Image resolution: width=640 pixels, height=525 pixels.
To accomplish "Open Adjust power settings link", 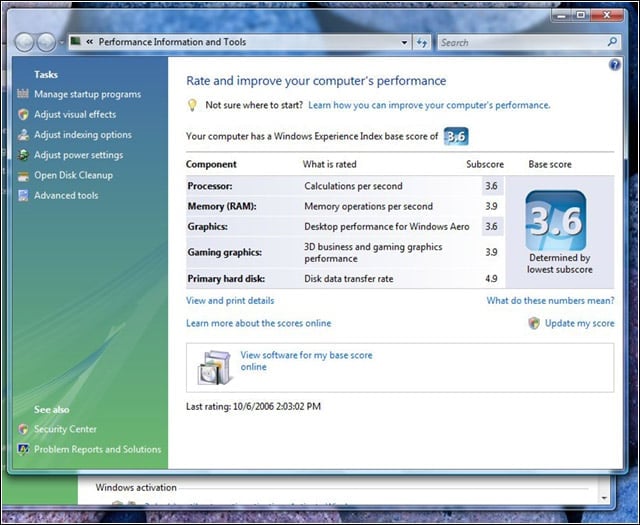I will coord(78,155).
